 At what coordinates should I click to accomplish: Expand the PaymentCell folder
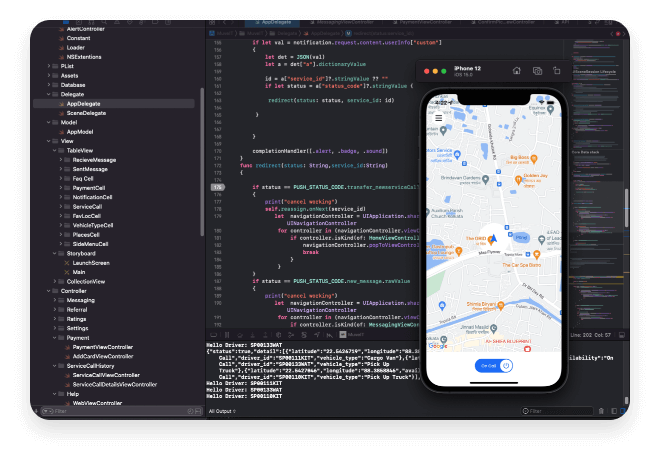pos(61,188)
